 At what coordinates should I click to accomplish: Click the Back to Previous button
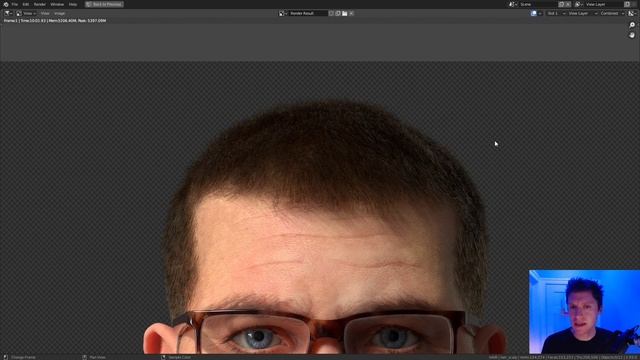(x=104, y=4)
